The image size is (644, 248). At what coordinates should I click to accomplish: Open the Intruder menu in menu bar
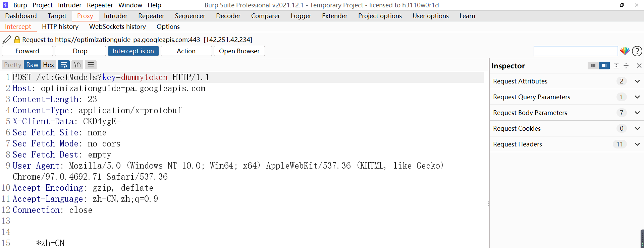70,5
